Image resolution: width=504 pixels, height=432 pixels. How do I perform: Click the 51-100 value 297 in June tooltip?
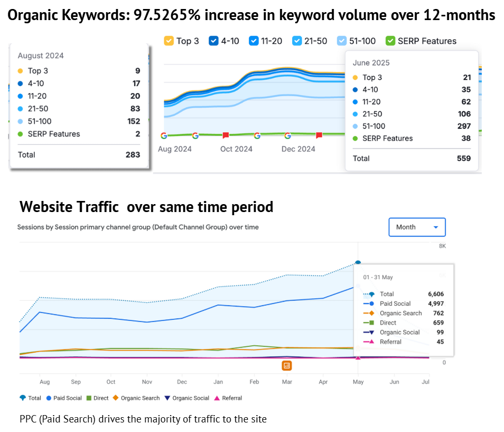[464, 126]
